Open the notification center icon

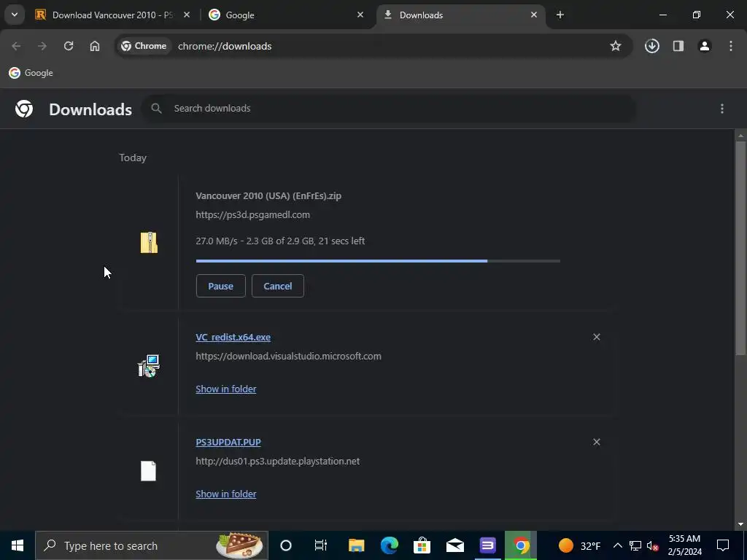click(x=723, y=545)
